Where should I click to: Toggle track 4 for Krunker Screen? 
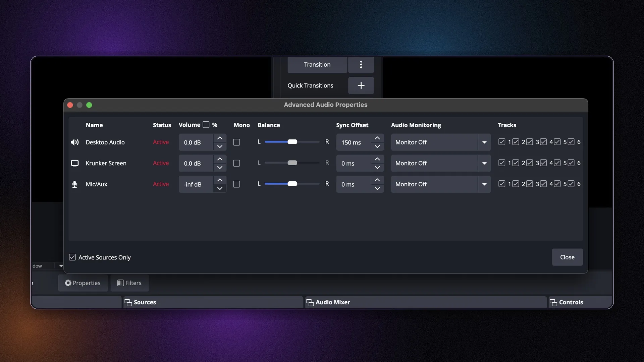(x=543, y=163)
